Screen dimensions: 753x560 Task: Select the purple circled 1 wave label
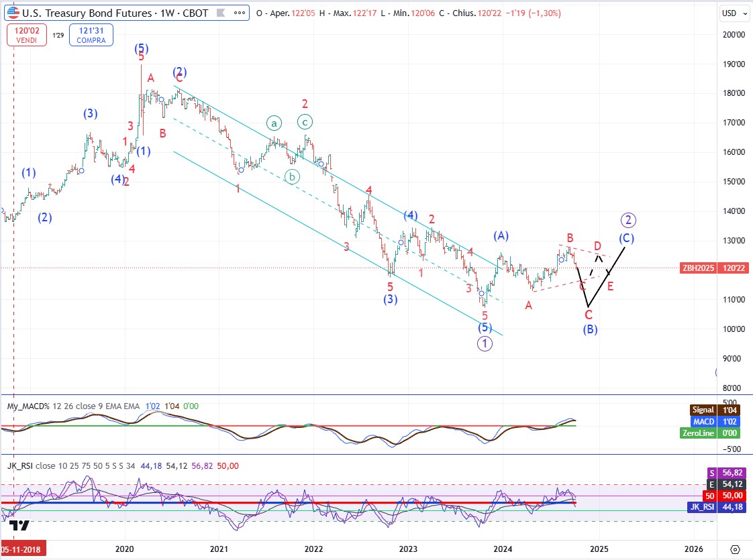[x=485, y=343]
